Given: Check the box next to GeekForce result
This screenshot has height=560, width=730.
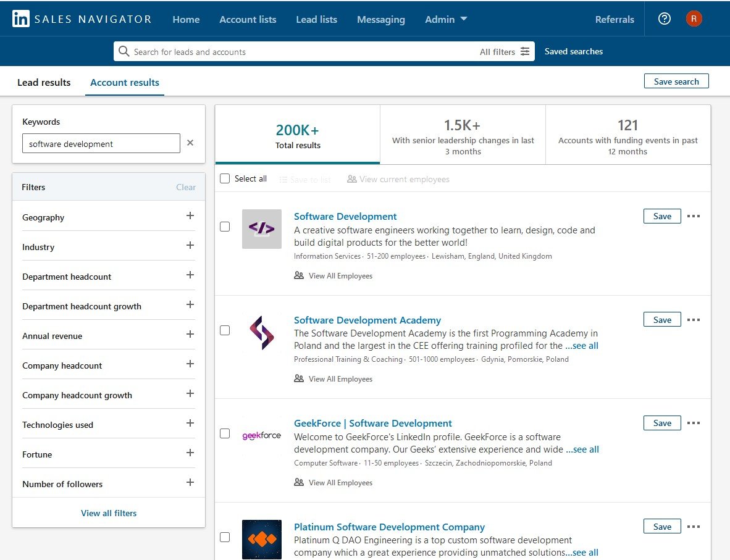Looking at the screenshot, I should click(225, 433).
